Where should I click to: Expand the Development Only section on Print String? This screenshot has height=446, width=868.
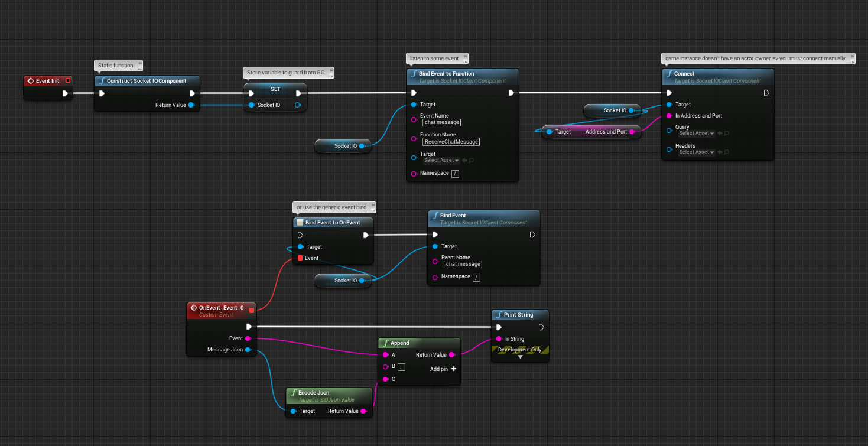tap(519, 356)
